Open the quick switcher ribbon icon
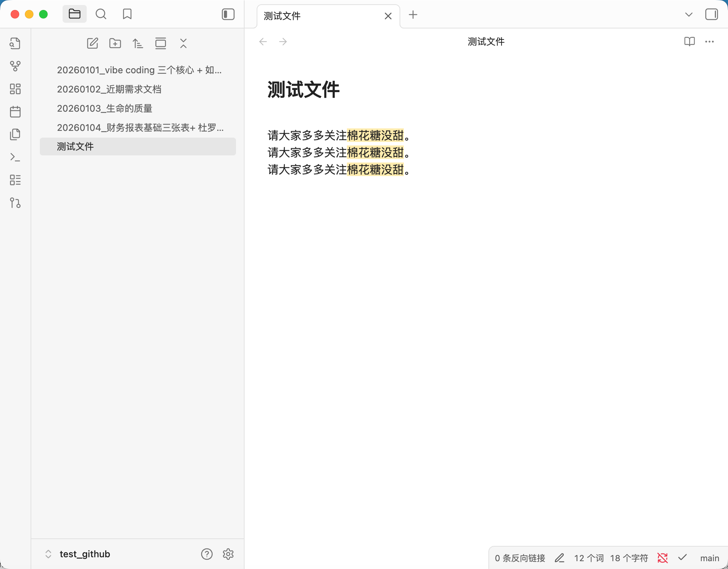The width and height of the screenshot is (728, 569). 15,43
